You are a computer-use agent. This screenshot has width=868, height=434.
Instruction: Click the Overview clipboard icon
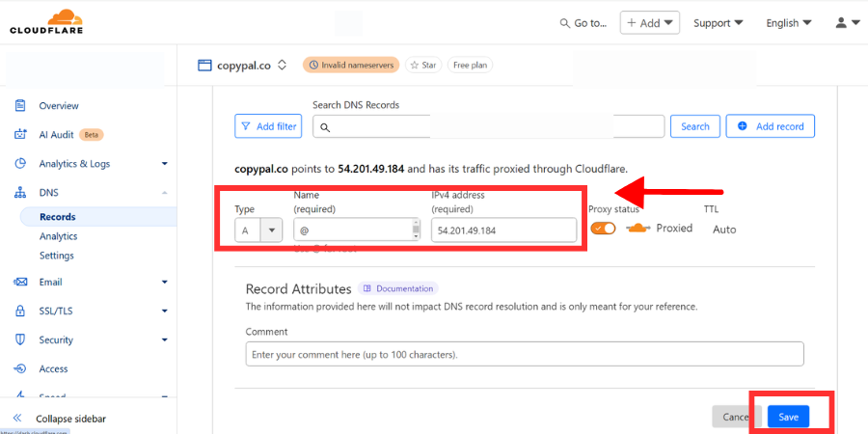tap(20, 105)
